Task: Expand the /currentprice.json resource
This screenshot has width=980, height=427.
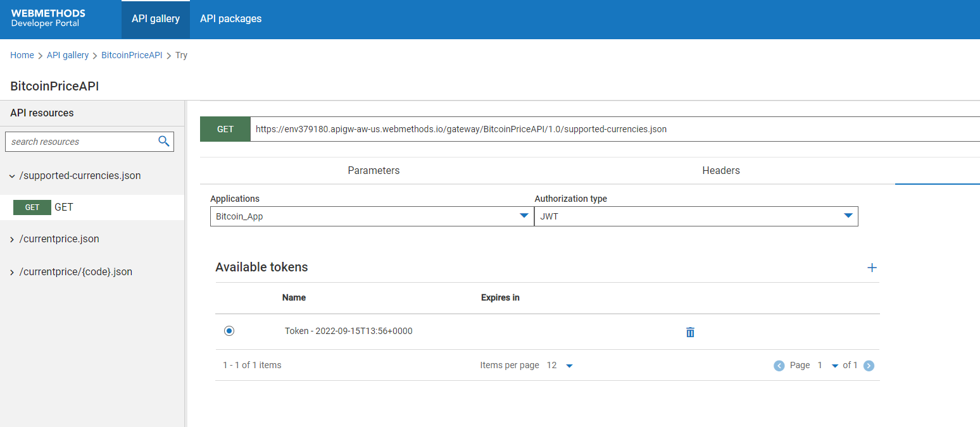Action: click(x=13, y=239)
